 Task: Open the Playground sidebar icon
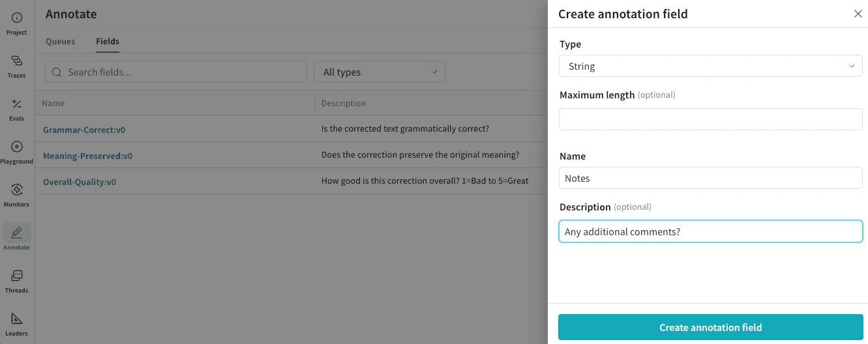[17, 152]
